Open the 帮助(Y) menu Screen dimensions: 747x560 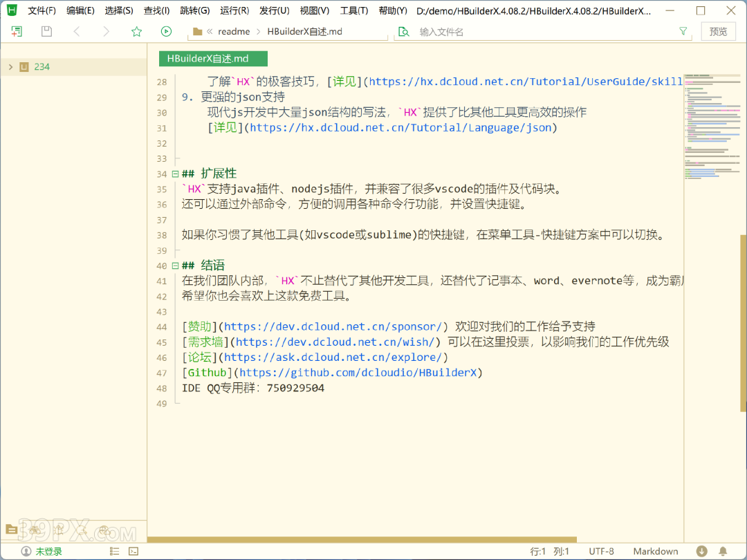pos(393,10)
